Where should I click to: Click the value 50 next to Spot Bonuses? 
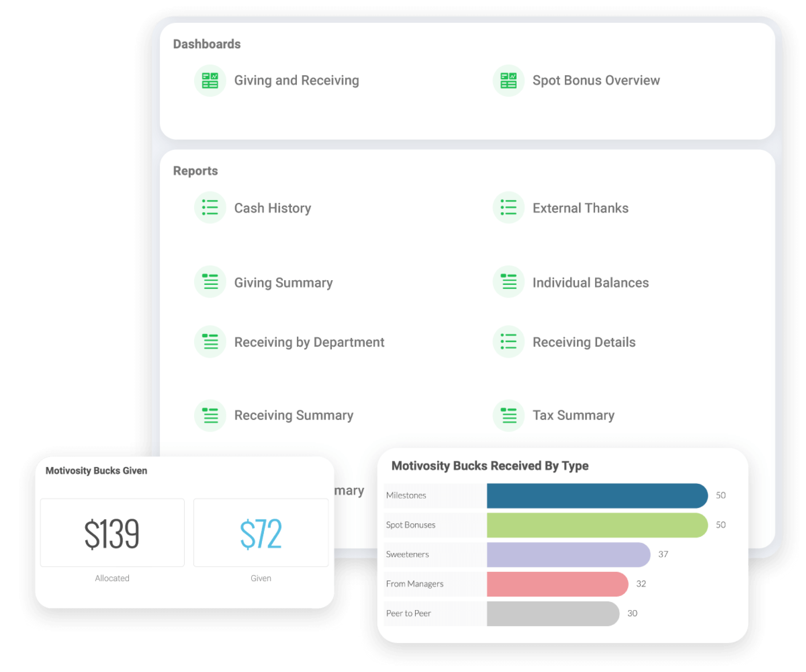click(x=721, y=525)
